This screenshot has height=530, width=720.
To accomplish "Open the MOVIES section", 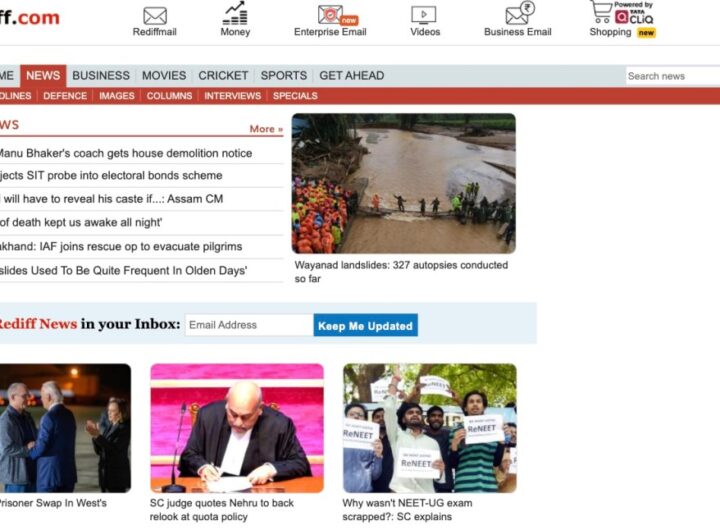I will (164, 75).
